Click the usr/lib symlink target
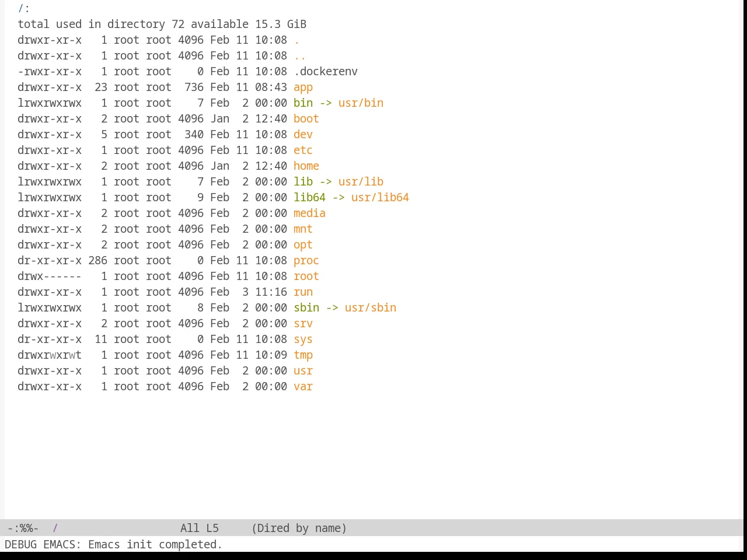The width and height of the screenshot is (747, 560). click(361, 182)
